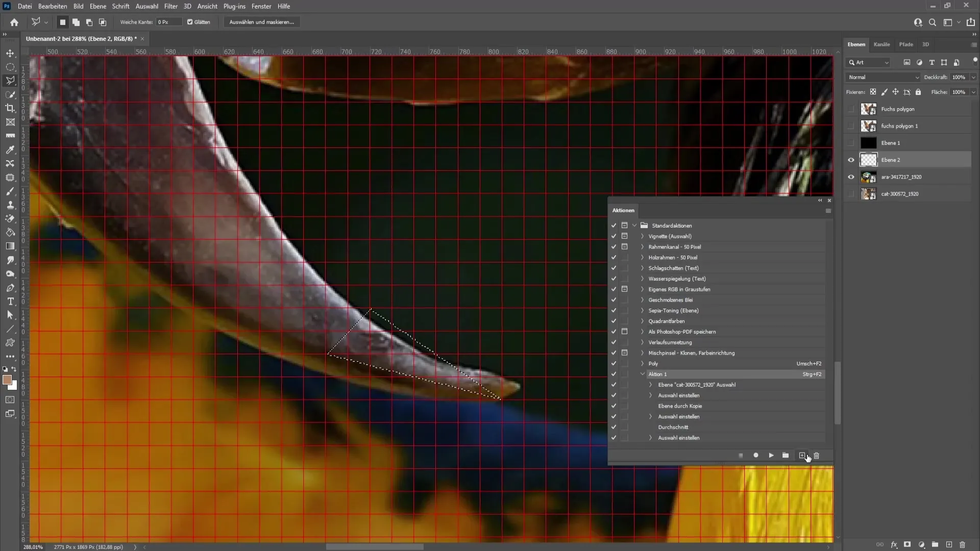Click the Brush tool in toolbar
The image size is (980, 551).
click(x=9, y=192)
